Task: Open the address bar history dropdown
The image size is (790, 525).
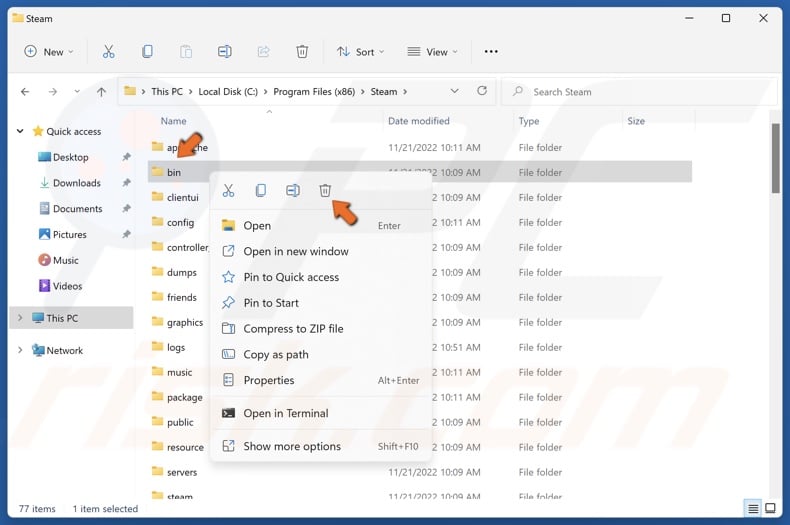Action: 454,91
